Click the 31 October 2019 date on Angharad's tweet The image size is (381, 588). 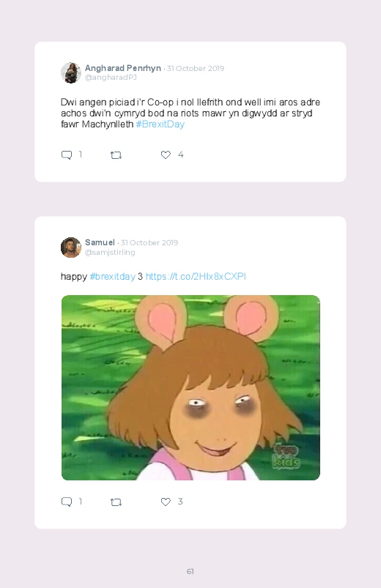196,68
